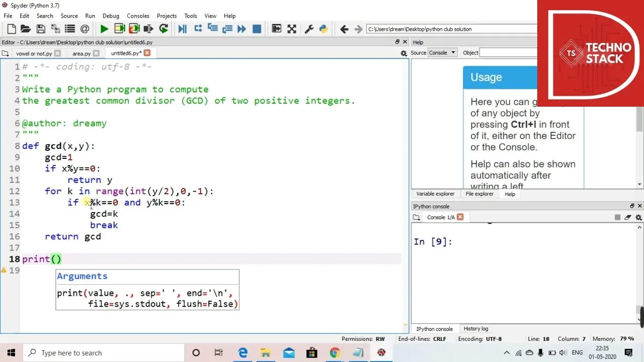Screen dimensions: 644x362
Task: Create a new file with toolbar icon
Action: pyautogui.click(x=11, y=29)
